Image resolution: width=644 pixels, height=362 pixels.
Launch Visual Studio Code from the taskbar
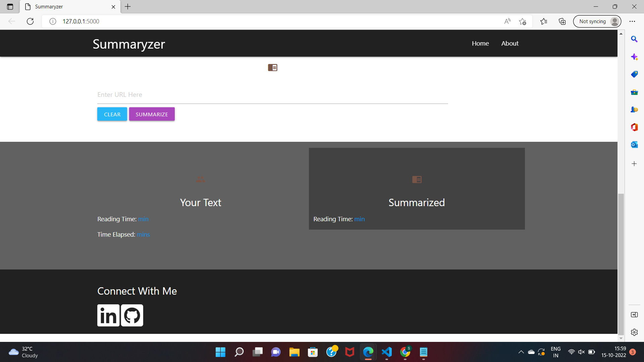(x=386, y=352)
